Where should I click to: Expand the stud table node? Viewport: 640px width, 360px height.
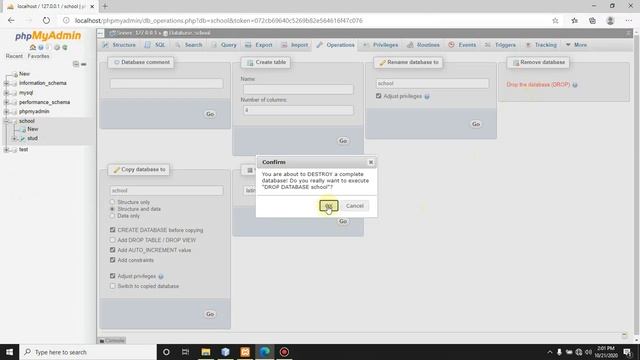point(14,139)
